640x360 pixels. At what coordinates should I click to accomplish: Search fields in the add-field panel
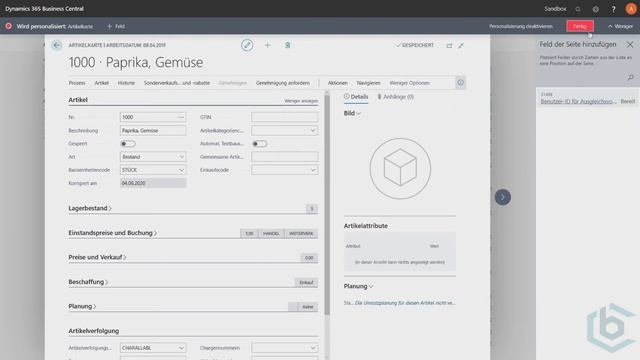630,77
